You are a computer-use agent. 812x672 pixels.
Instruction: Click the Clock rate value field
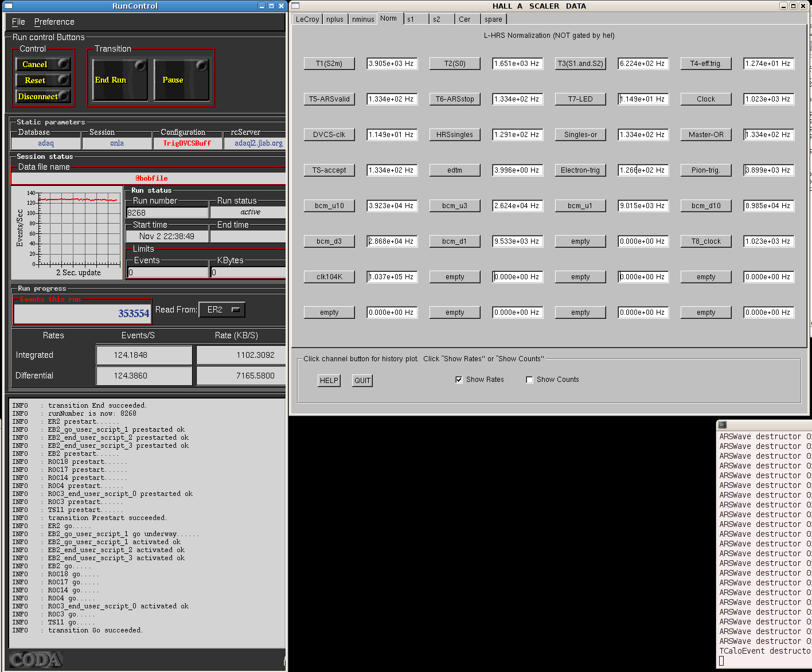tap(768, 99)
